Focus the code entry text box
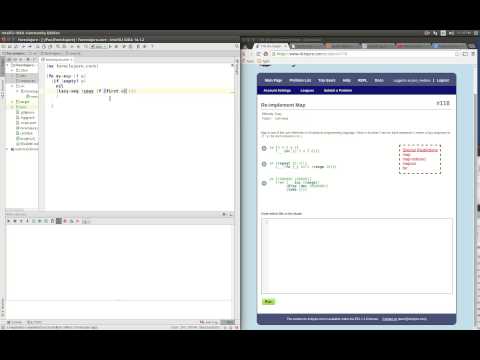Viewport: 480px width, 360px height. click(357, 256)
